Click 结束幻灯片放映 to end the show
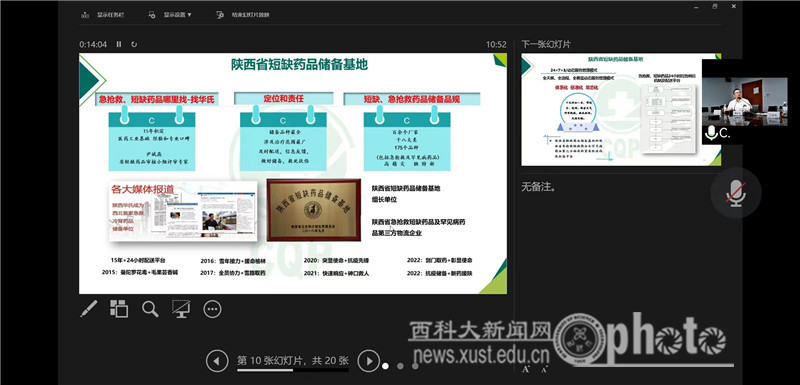The width and height of the screenshot is (800, 385). coord(243,15)
